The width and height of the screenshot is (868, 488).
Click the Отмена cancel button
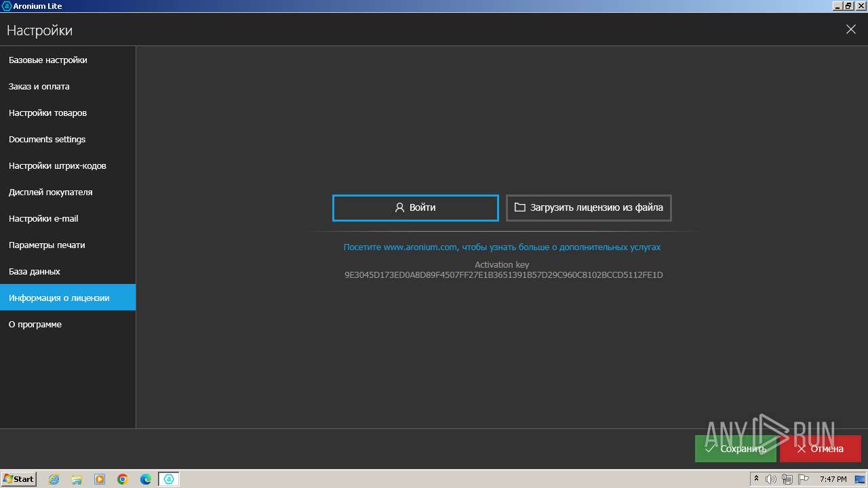pyautogui.click(x=821, y=449)
